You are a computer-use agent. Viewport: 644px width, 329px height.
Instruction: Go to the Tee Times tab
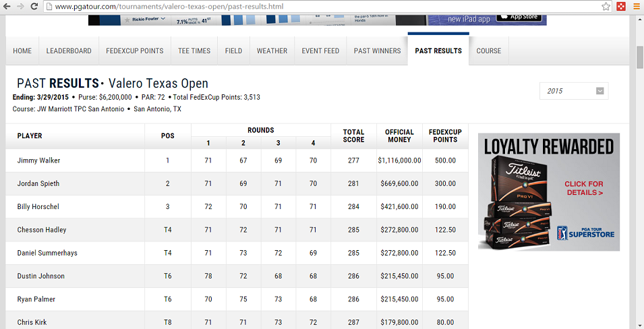tap(194, 51)
